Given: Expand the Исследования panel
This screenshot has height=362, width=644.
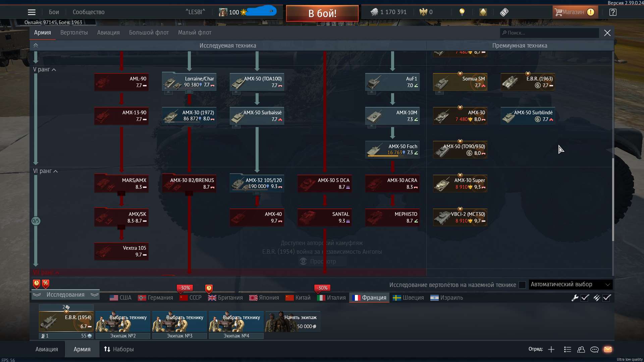Looking at the screenshot, I should 65,295.
